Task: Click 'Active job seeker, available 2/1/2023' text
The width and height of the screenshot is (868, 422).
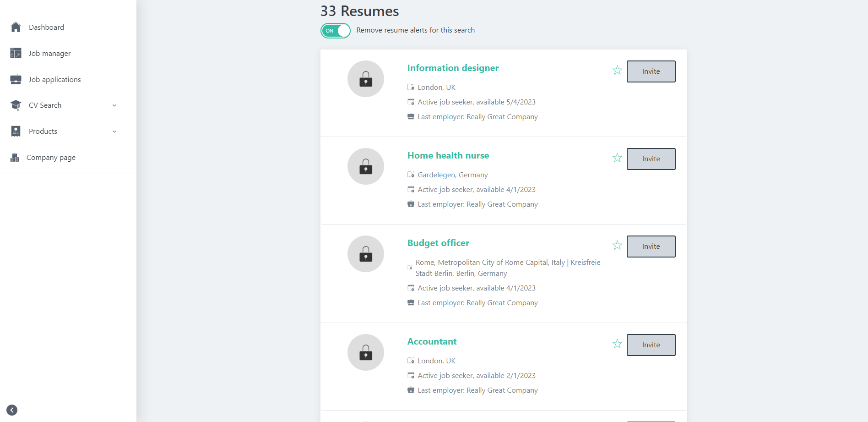Action: point(477,376)
